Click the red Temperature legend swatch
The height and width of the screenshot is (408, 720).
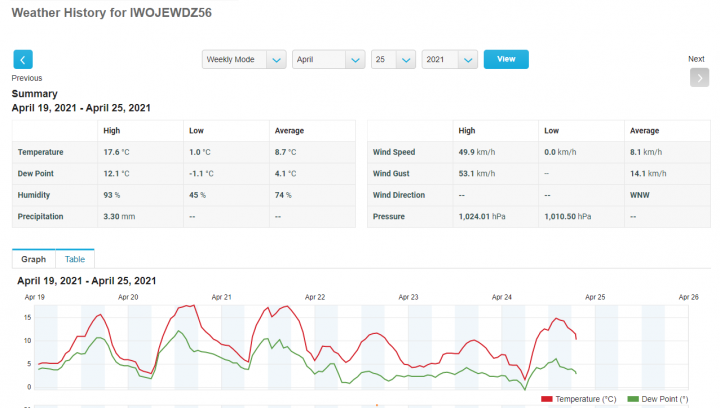point(550,399)
